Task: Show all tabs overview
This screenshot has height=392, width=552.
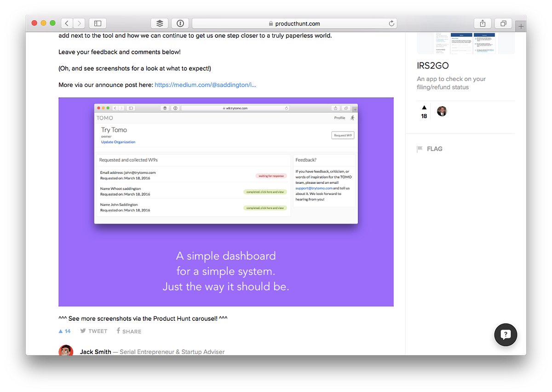Action: point(503,23)
